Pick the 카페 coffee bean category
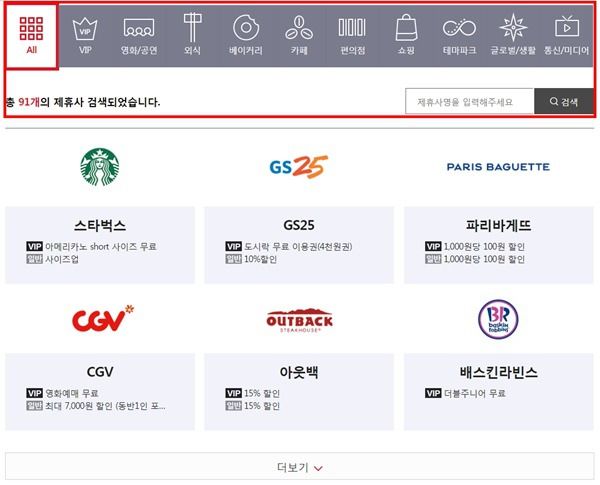Screen dimensions: 600x485 pyautogui.click(x=299, y=28)
